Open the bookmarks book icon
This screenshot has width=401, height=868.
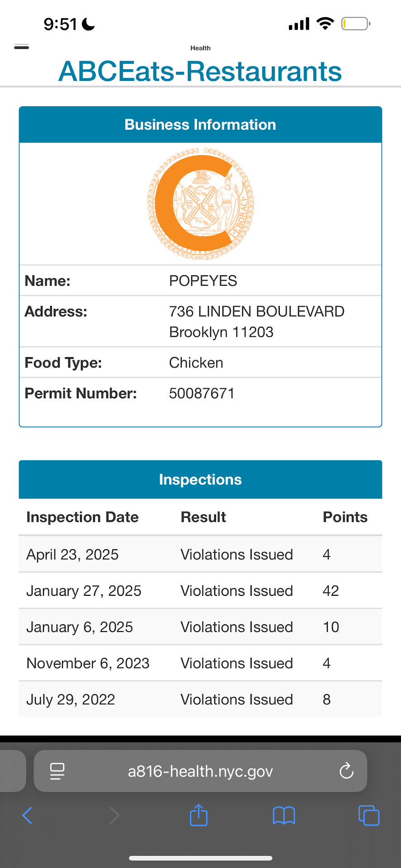click(283, 816)
